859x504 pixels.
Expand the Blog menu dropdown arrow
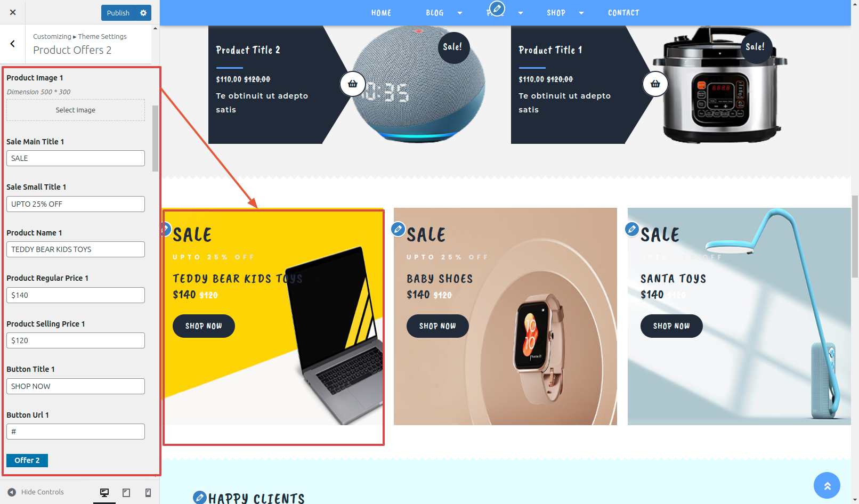point(460,13)
